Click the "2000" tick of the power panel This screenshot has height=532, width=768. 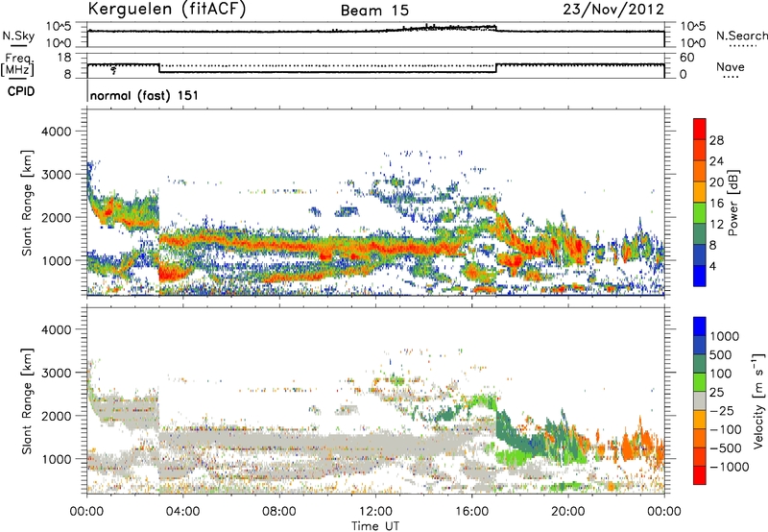57,217
